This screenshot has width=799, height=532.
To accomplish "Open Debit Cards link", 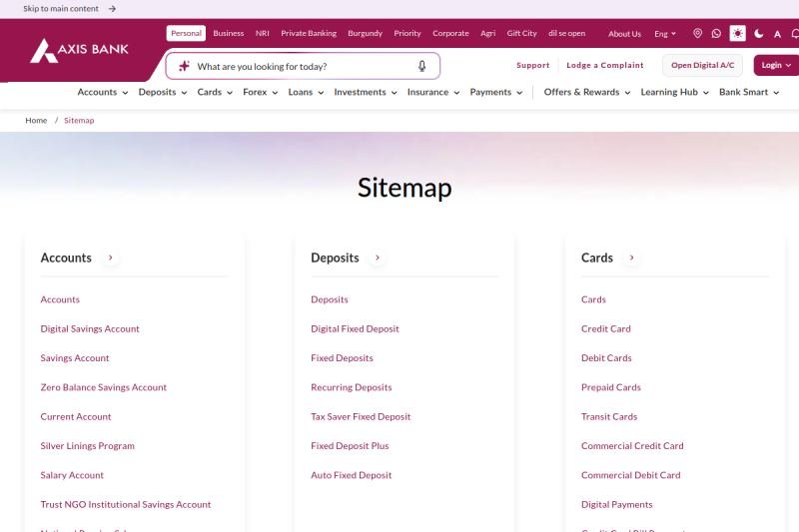I will coord(606,358).
